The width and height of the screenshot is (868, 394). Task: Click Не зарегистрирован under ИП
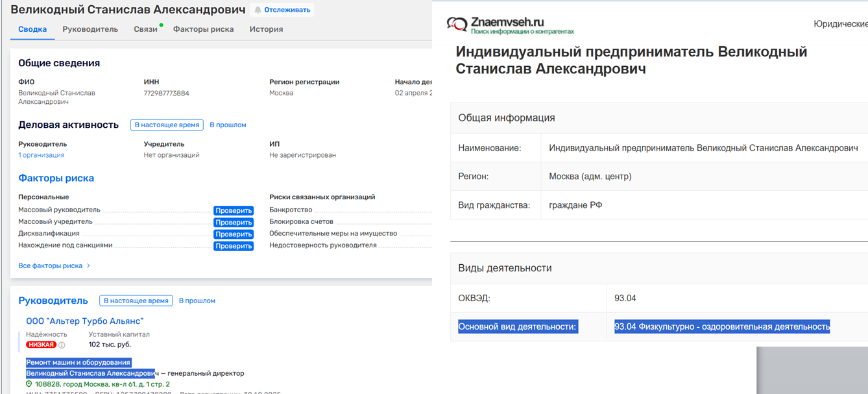(303, 155)
